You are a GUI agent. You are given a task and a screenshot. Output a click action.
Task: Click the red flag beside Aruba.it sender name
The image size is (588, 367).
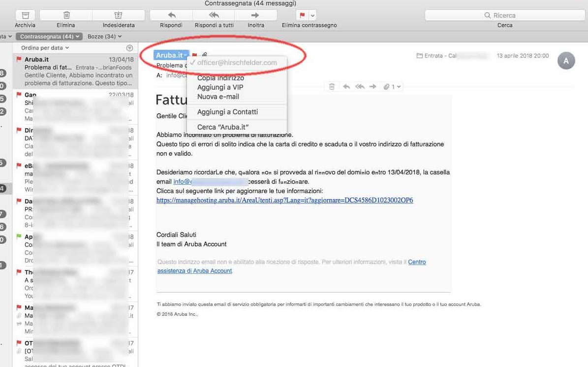click(195, 55)
